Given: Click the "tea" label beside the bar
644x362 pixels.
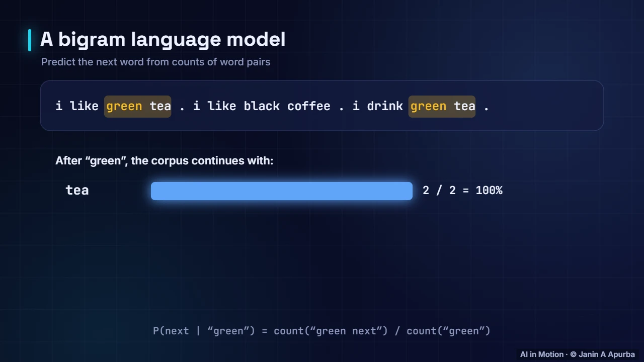Looking at the screenshot, I should [x=77, y=190].
